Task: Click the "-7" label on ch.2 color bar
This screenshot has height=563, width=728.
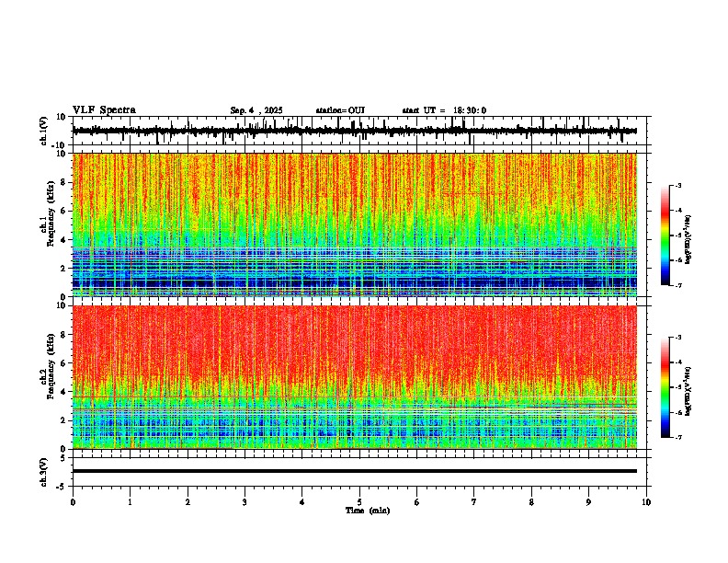Action: 678,438
